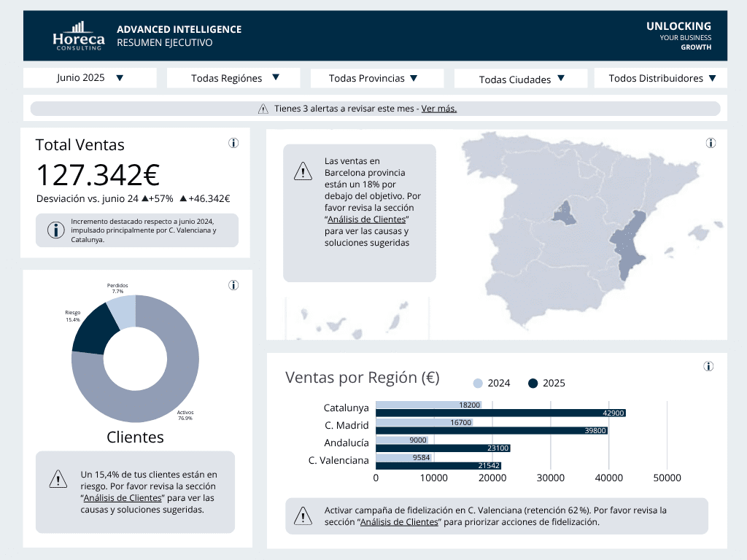Open the Todas Provincias dropdown

click(376, 78)
